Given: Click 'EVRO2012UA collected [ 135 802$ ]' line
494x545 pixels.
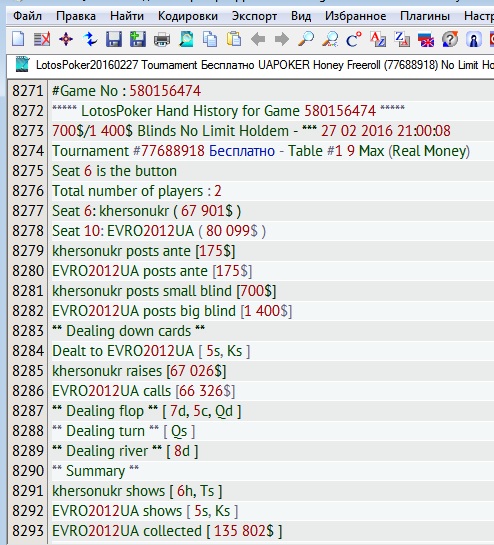Looking at the screenshot, I should point(167,531).
